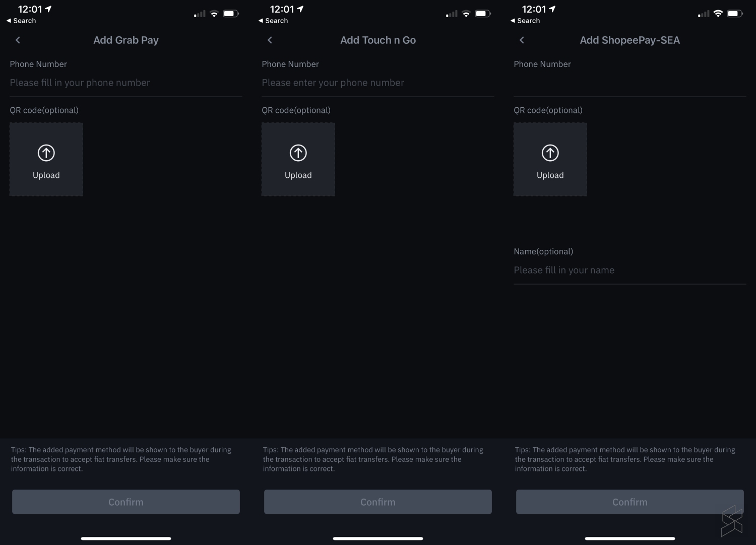Tap back arrow on Add Grab Pay screen
This screenshot has width=756, height=545.
(x=18, y=40)
